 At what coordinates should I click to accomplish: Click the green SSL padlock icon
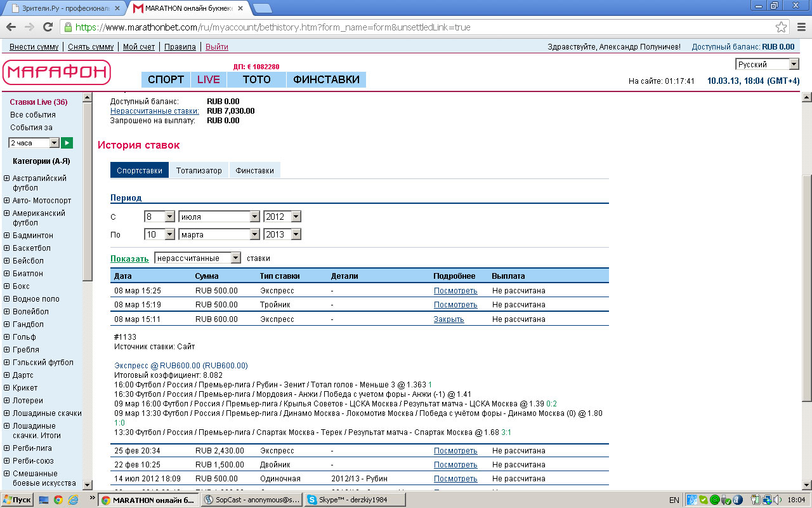(69, 27)
